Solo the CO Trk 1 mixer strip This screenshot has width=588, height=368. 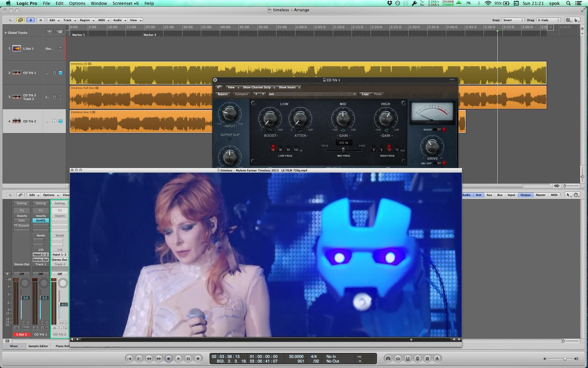47,323
